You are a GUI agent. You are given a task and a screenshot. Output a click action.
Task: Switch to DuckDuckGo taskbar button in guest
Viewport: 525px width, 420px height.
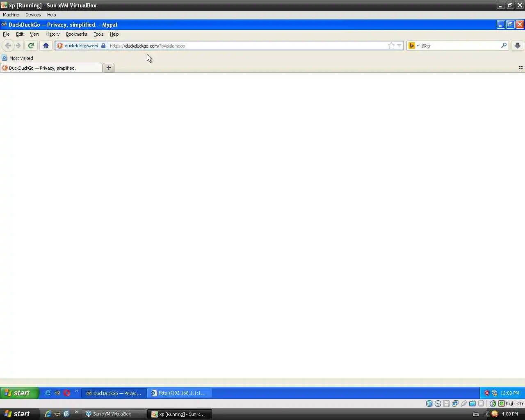(114, 393)
